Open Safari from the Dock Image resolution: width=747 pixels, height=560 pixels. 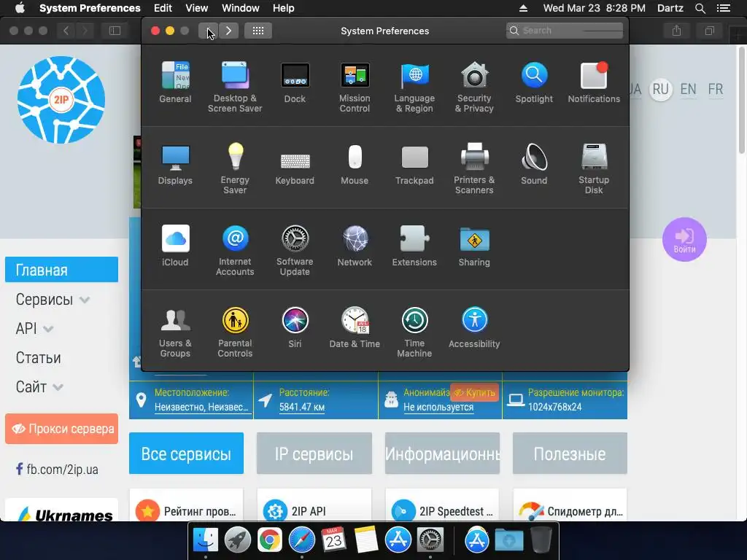(x=301, y=540)
